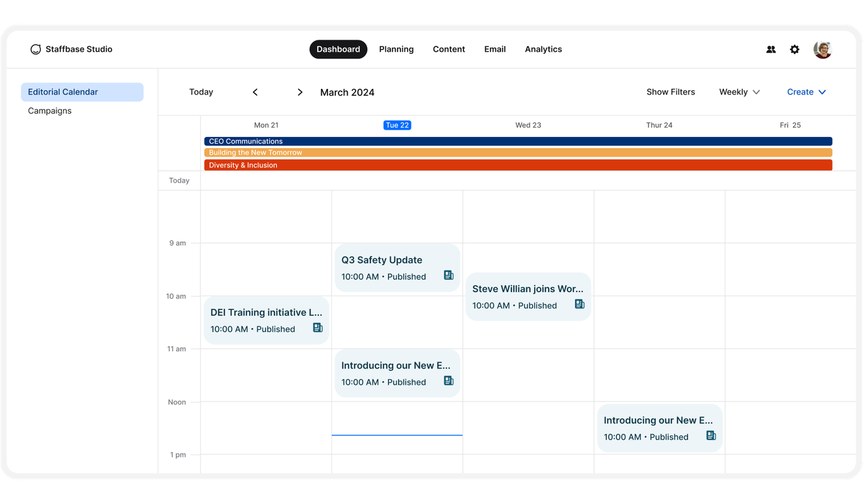Click the article icon on Steve Willian event
The width and height of the screenshot is (863, 504).
coord(580,303)
